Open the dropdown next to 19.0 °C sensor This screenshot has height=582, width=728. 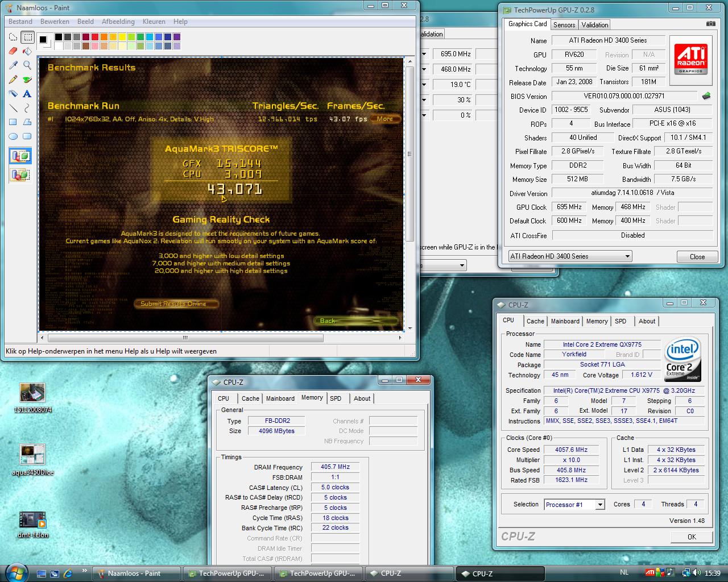tap(424, 85)
